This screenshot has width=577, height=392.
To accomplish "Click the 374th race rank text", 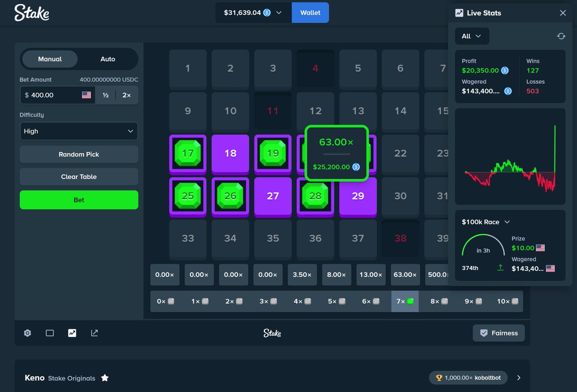I will click(470, 268).
